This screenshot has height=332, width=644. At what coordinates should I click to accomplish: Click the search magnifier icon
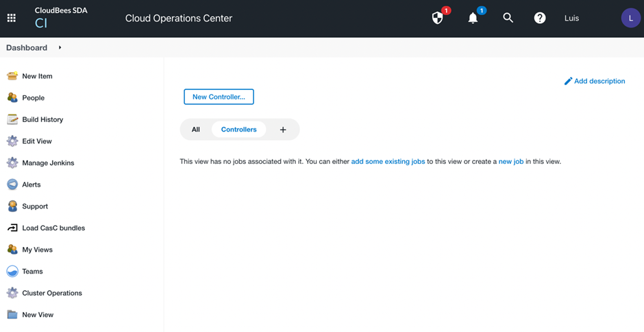(x=508, y=18)
